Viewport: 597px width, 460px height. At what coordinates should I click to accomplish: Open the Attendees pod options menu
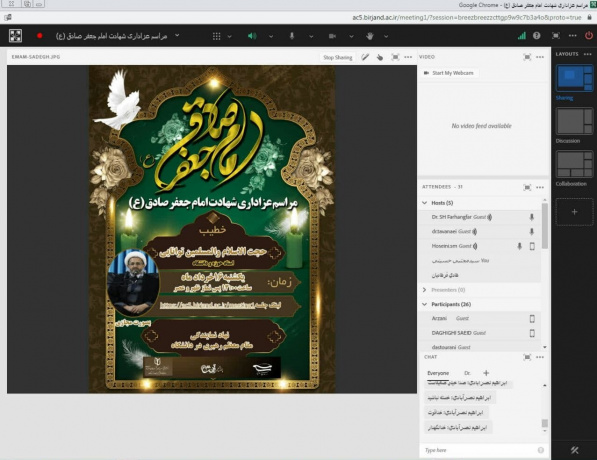pos(540,187)
